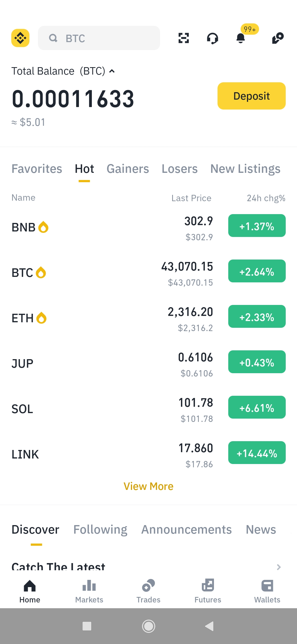The width and height of the screenshot is (297, 644).
Task: Toggle BTC +2.64% change display
Action: coord(257,271)
